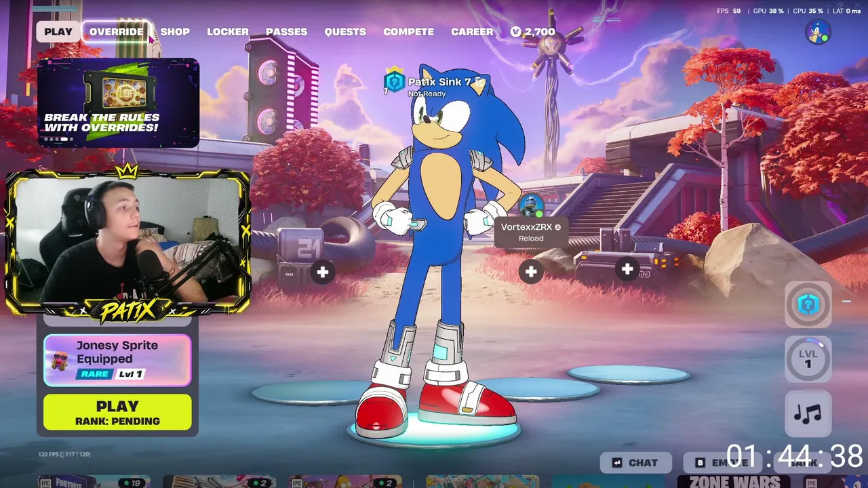The height and width of the screenshot is (488, 868).
Task: Click the V-Bucks coin icon
Action: pos(516,32)
